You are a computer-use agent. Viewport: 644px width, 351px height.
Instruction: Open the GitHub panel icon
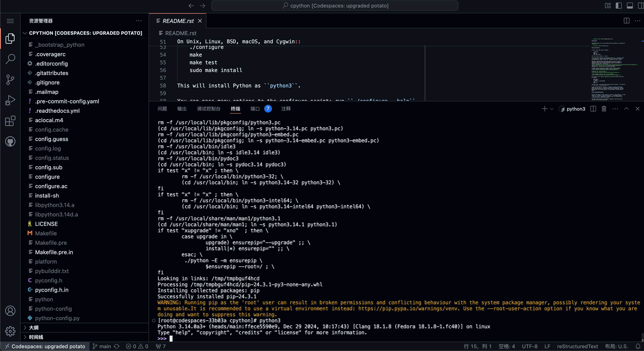click(x=10, y=142)
